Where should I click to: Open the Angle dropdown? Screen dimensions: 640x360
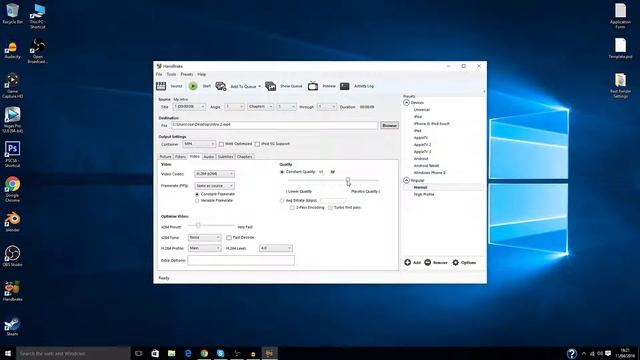click(234, 107)
